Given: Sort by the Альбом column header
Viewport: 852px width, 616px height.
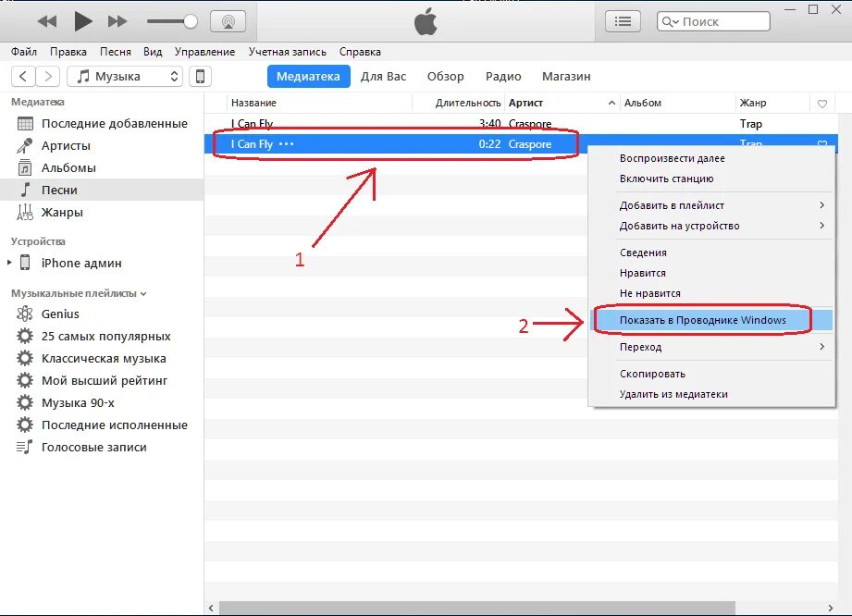Looking at the screenshot, I should 677,103.
